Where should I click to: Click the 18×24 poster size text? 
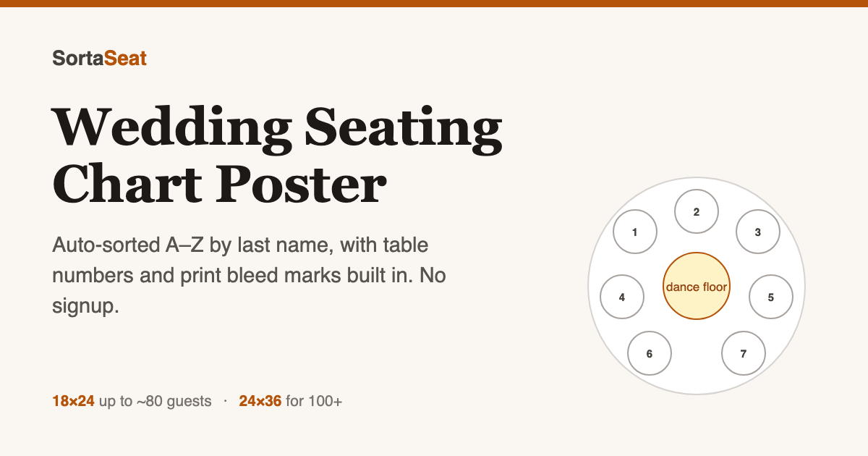click(x=73, y=401)
